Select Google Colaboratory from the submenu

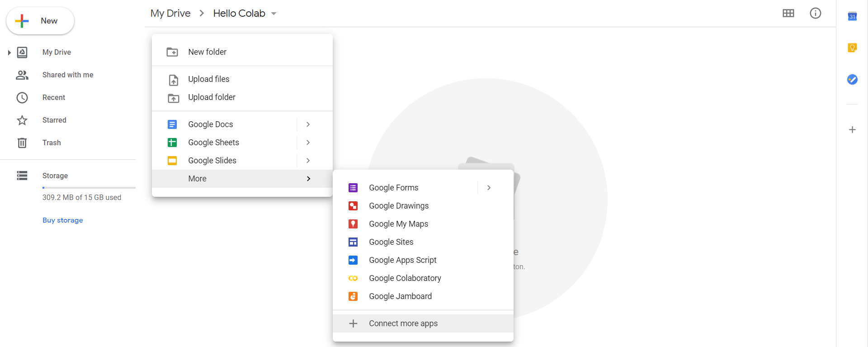click(x=423, y=278)
